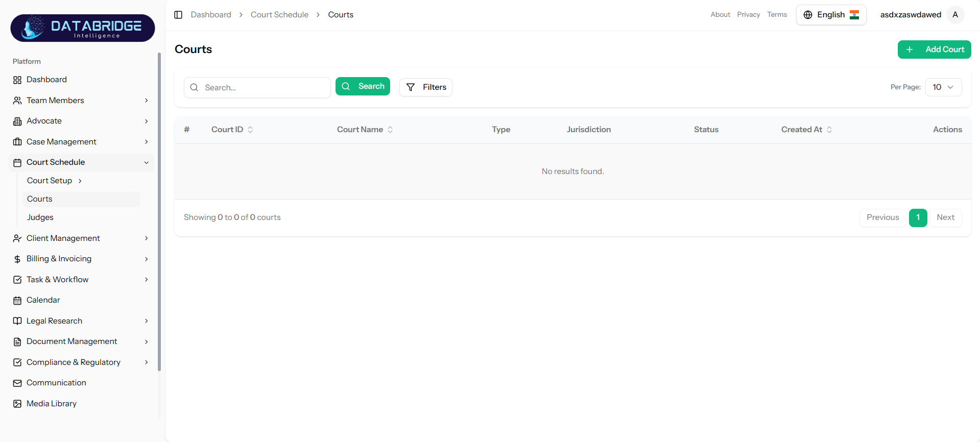Open the About link
The image size is (980, 442).
coord(720,15)
